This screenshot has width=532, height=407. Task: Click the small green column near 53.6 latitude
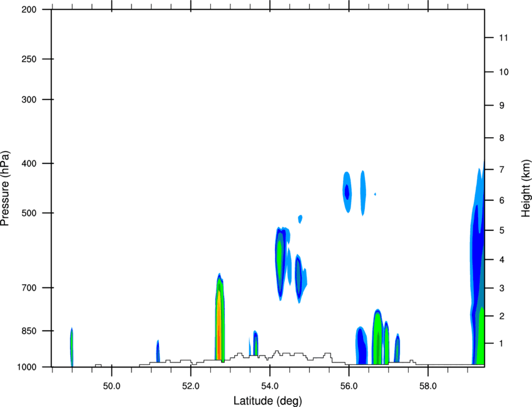coord(256,343)
